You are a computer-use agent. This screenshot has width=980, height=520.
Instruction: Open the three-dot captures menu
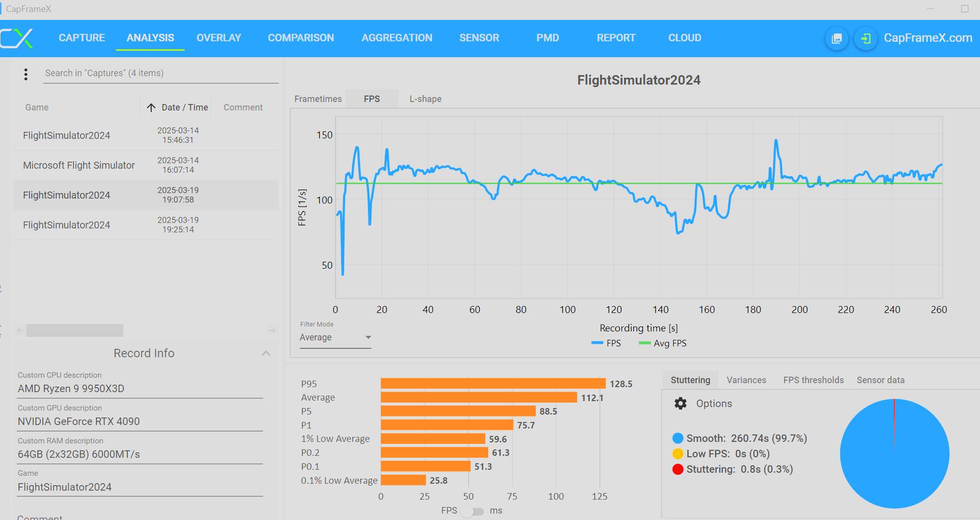coord(26,74)
